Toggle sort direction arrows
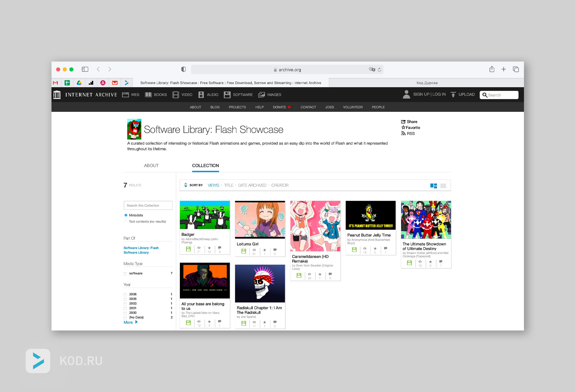The height and width of the screenshot is (392, 575). pyautogui.click(x=186, y=185)
